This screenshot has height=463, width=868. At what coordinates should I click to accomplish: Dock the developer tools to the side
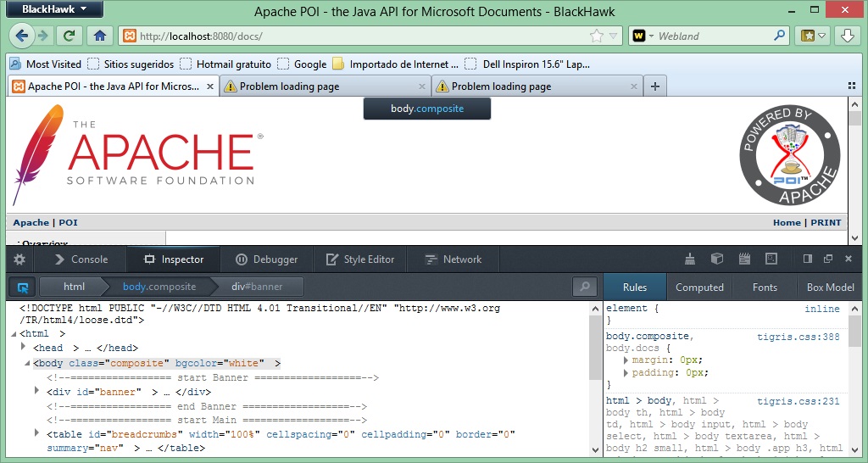[x=808, y=259]
